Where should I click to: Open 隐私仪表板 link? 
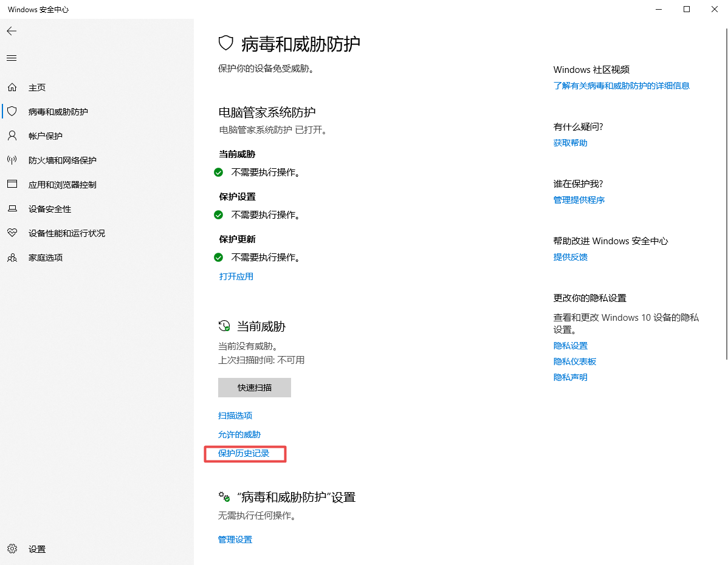(x=575, y=361)
